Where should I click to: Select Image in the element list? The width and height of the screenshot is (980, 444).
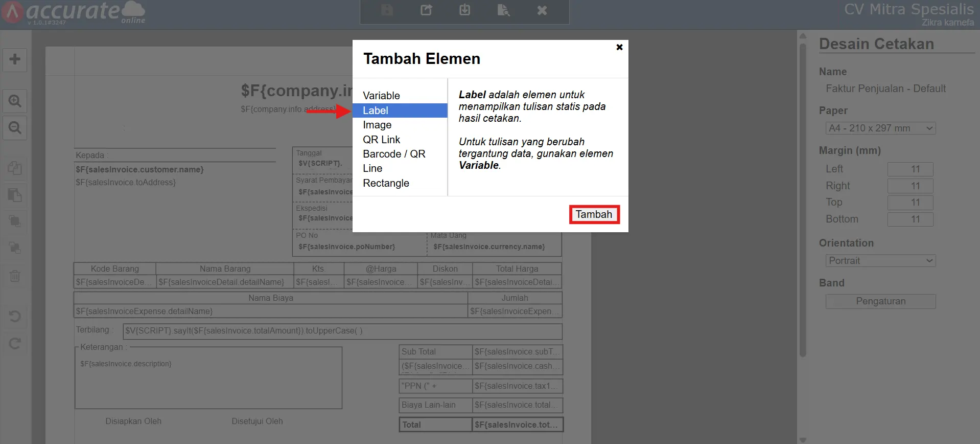tap(377, 125)
